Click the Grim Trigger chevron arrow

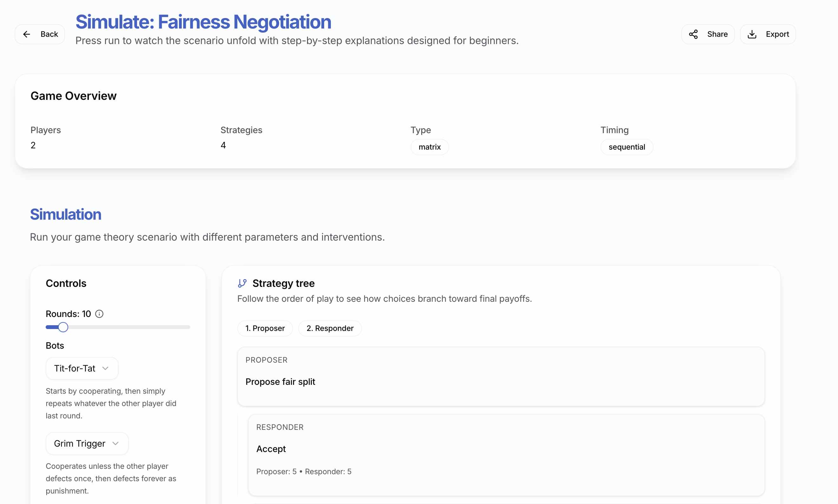click(x=115, y=443)
